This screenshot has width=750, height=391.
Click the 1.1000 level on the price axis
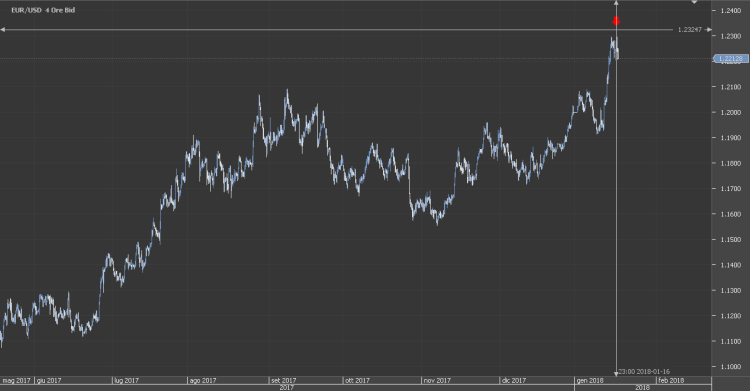point(730,367)
